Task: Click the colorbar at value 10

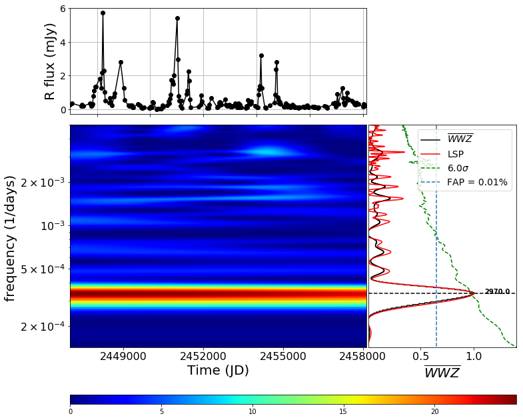Action: coord(253,399)
